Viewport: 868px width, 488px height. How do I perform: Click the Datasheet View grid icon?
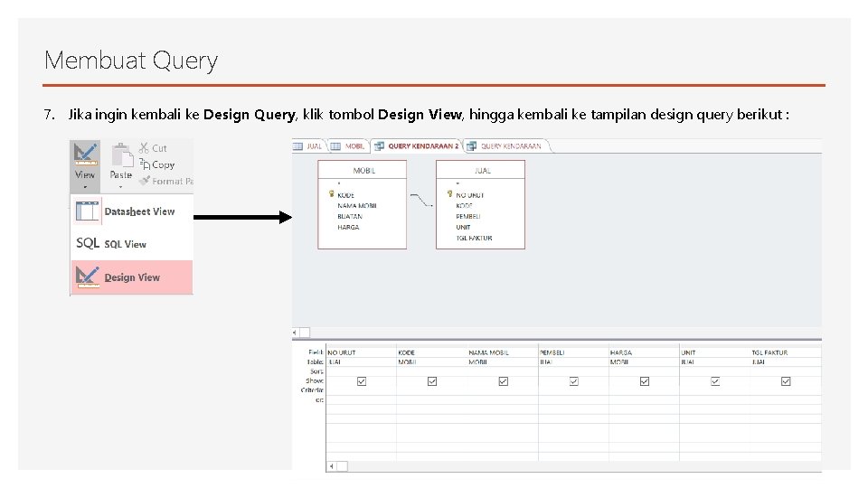[87, 211]
